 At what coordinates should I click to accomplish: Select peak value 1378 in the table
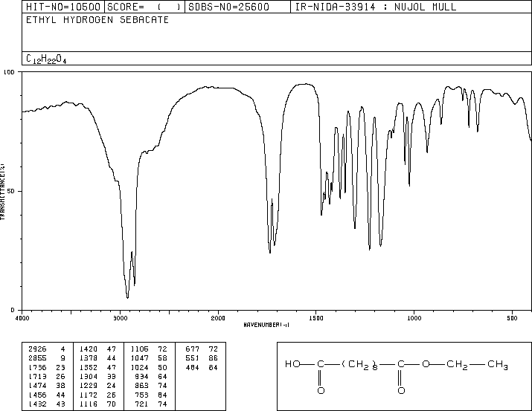tap(89, 358)
